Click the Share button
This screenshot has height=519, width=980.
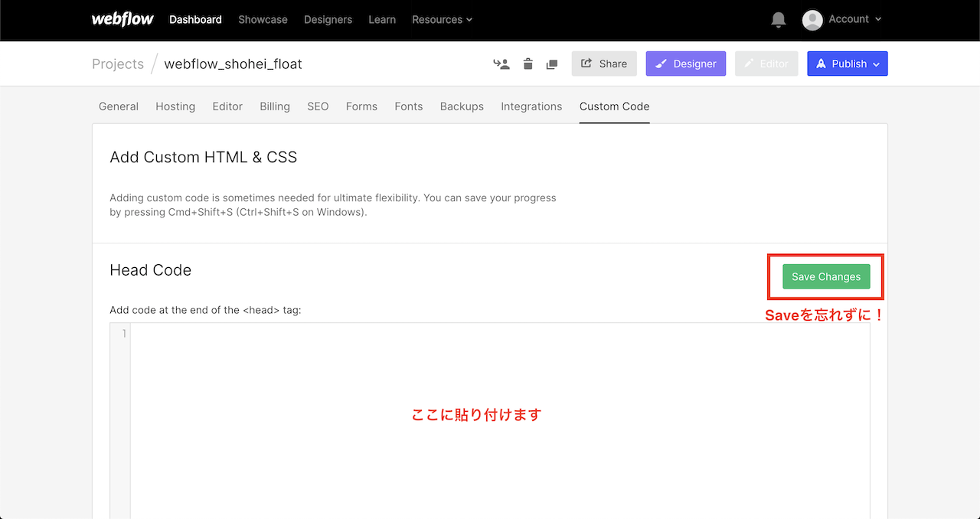(x=604, y=64)
